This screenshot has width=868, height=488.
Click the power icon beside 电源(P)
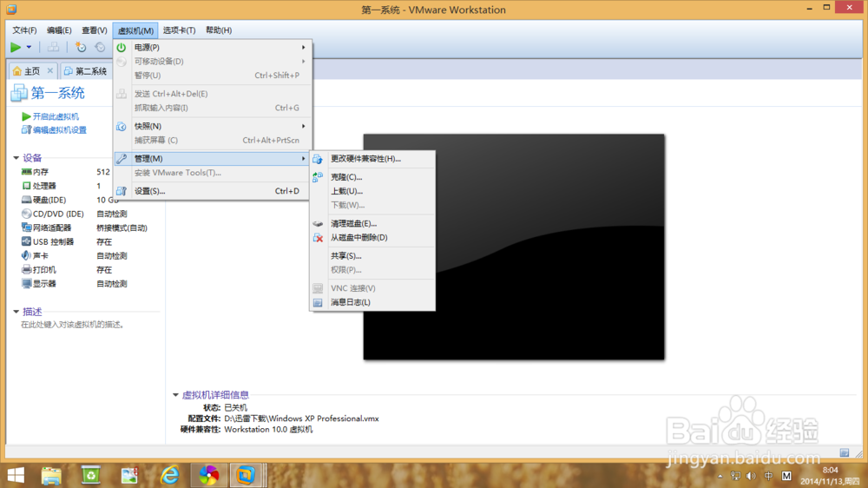pyautogui.click(x=122, y=48)
